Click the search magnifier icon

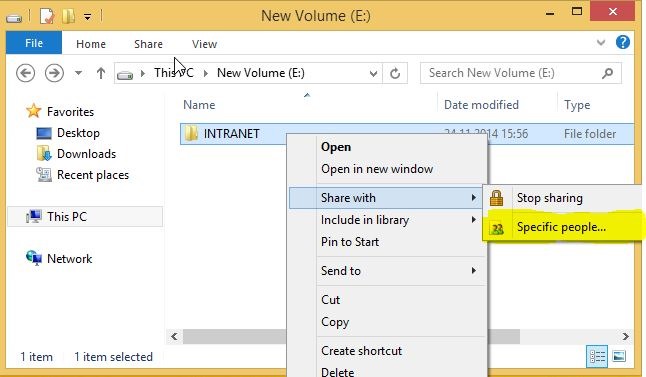(x=608, y=73)
